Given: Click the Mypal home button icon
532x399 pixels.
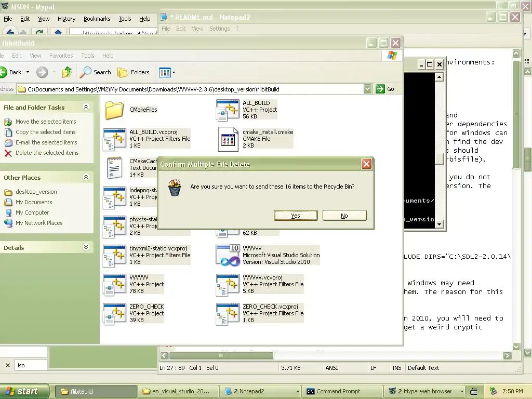Looking at the screenshot, I should (58, 32).
